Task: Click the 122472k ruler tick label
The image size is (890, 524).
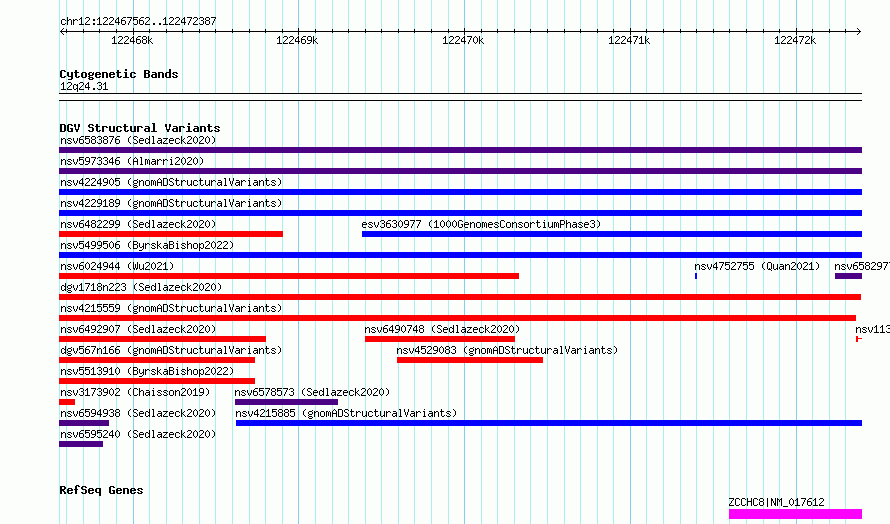Action: [x=795, y=40]
